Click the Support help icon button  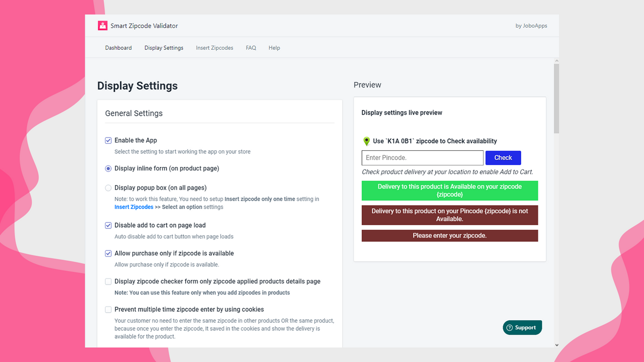(522, 327)
